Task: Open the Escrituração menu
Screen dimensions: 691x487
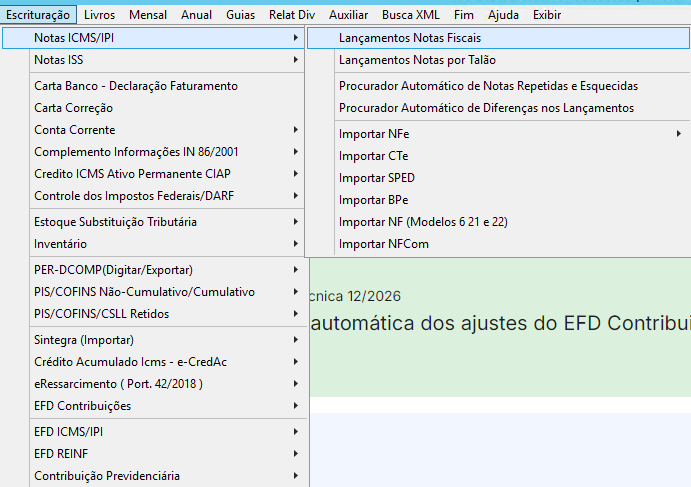Action: 38,15
